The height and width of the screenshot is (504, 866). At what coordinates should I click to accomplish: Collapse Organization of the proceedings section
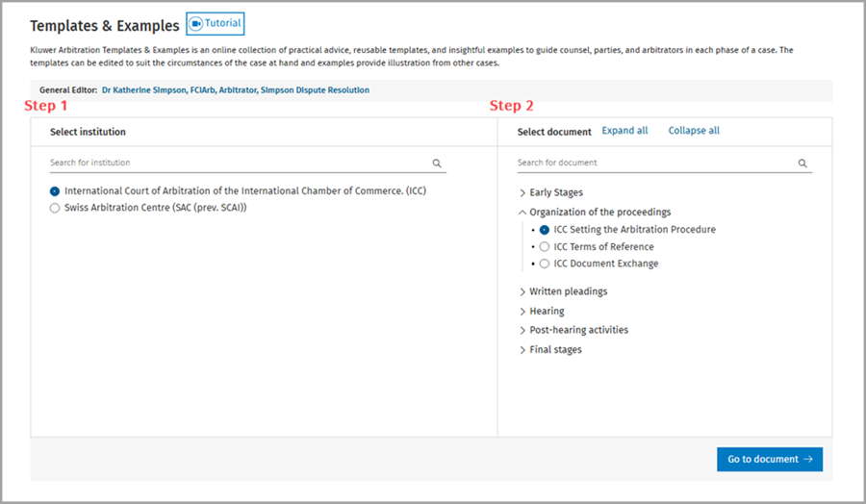(522, 212)
